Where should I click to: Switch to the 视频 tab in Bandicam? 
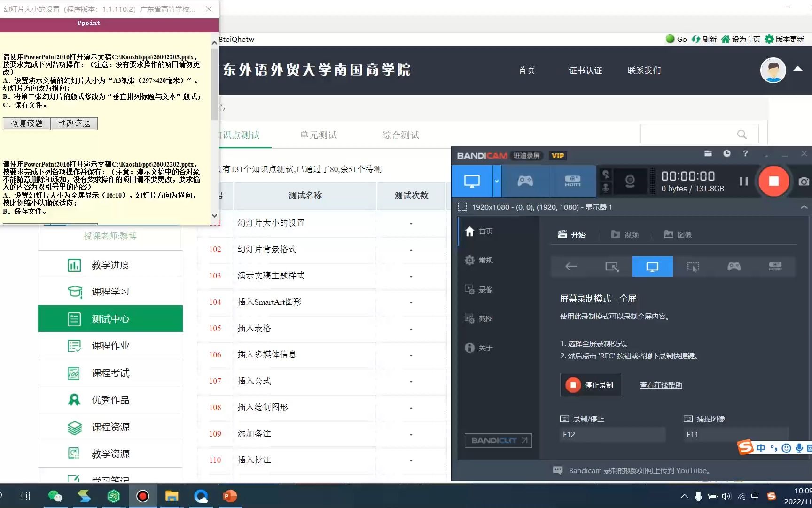[625, 235]
